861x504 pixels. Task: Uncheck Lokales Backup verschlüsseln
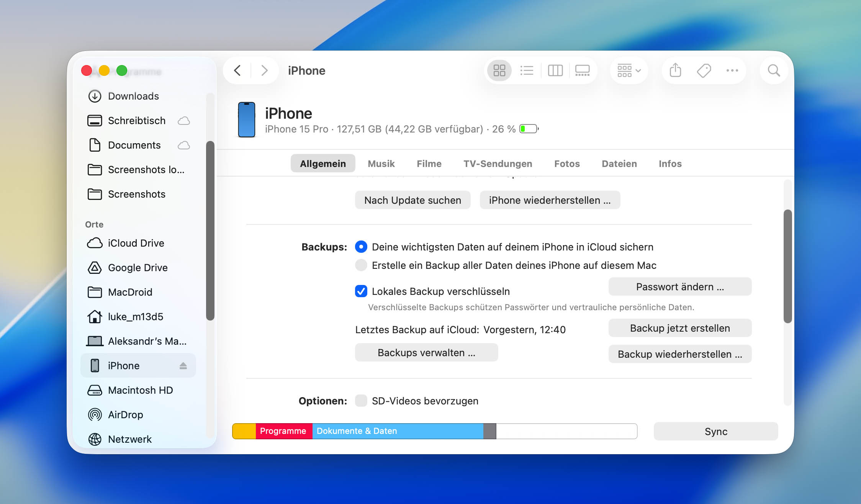tap(361, 291)
